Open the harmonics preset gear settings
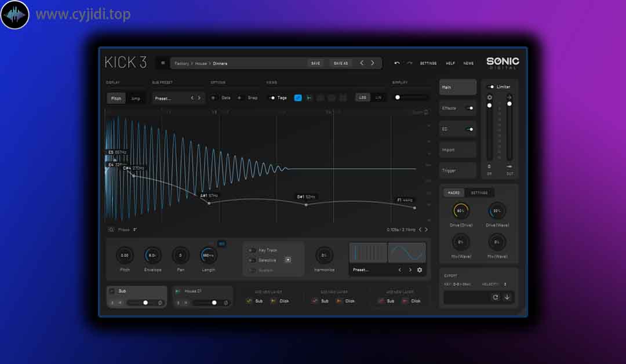The image size is (626, 364). tap(420, 270)
